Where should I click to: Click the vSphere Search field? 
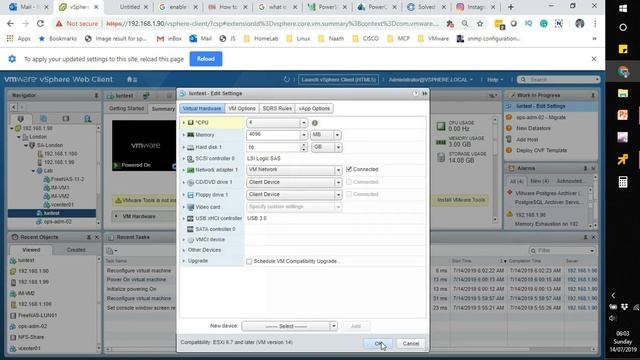tap(558, 80)
